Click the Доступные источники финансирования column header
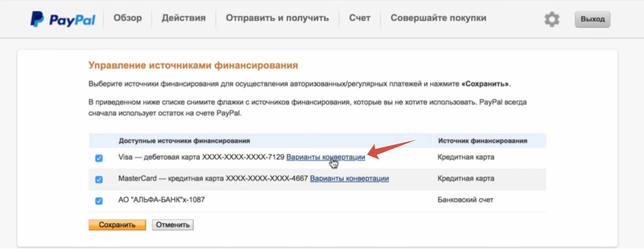Image resolution: width=644 pixels, height=249 pixels. pyautogui.click(x=184, y=141)
